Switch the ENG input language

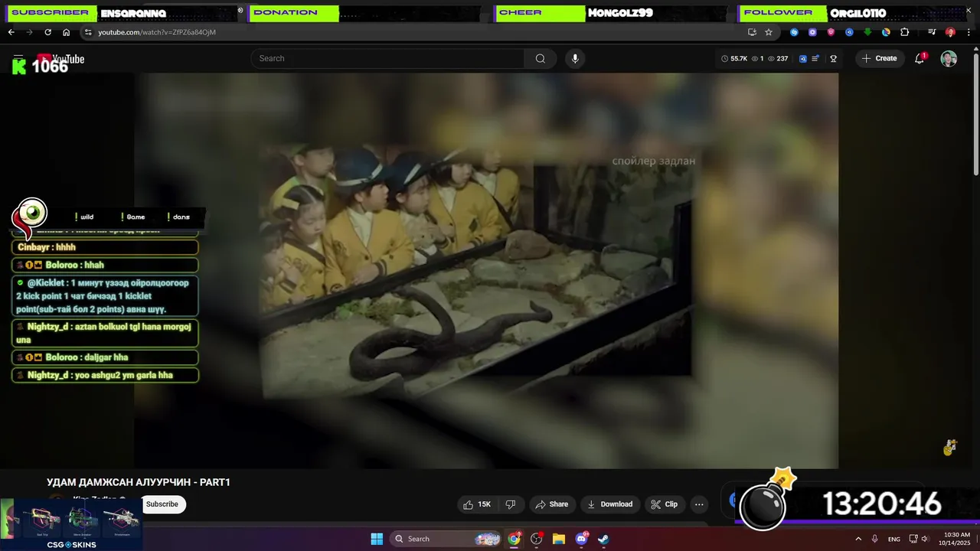tap(894, 539)
